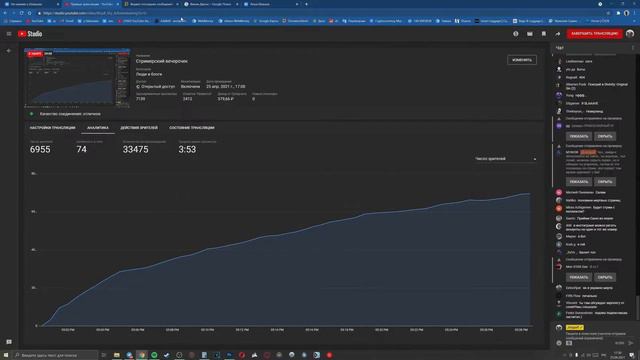The height and width of the screenshot is (360, 640).
Task: Open the stream health tab
Action: (191, 128)
